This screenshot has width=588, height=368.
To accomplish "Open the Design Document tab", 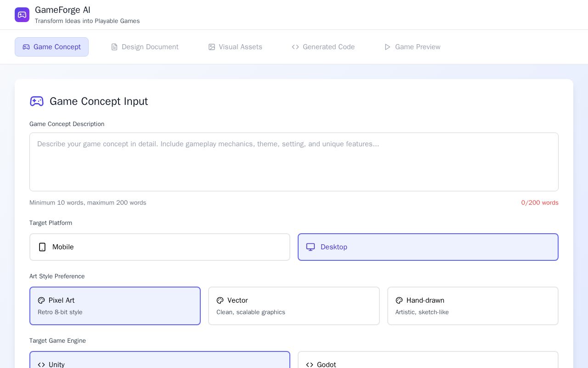I will (145, 47).
